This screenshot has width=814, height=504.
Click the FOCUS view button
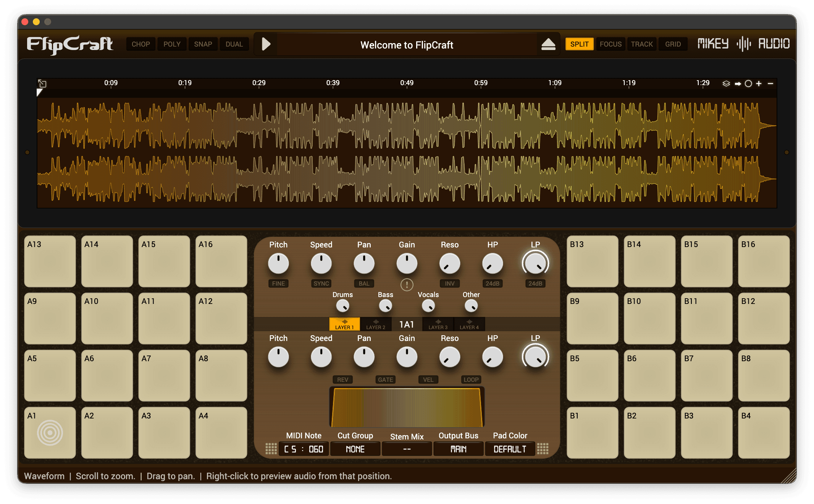coord(610,44)
